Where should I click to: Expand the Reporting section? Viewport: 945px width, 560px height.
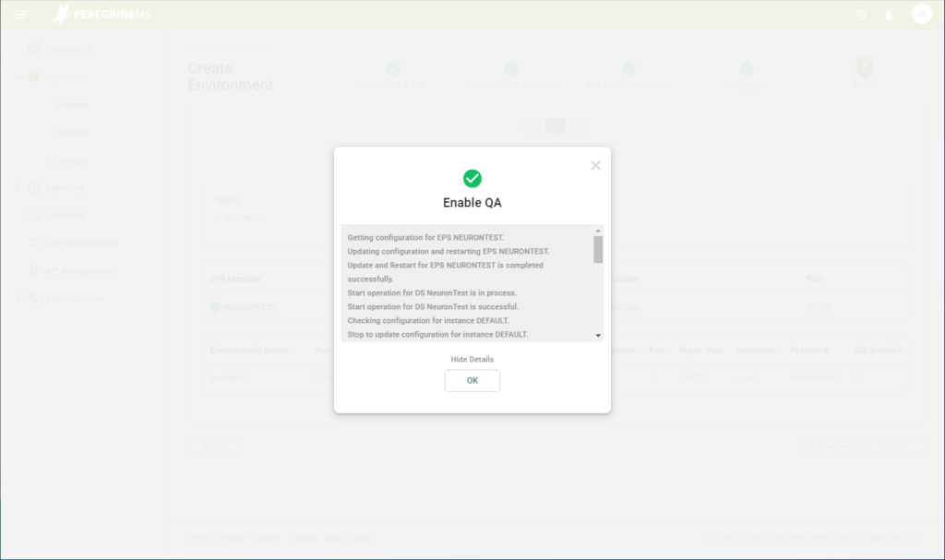click(16, 187)
